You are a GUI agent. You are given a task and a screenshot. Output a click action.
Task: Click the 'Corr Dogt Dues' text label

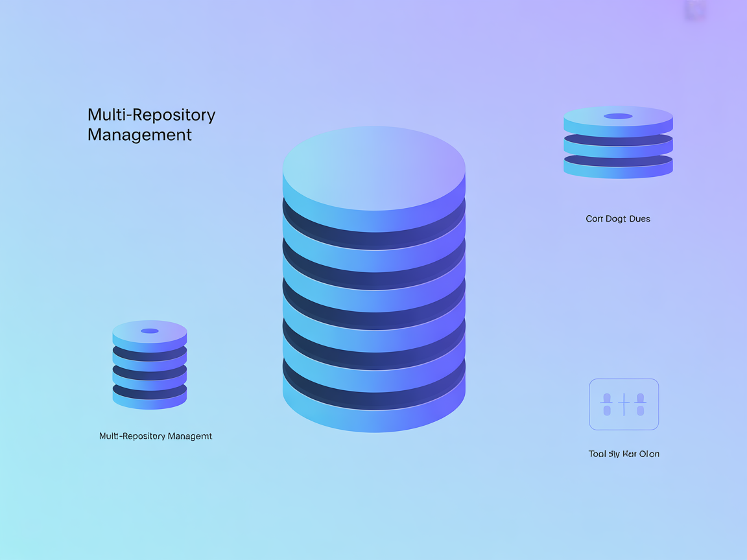617,218
